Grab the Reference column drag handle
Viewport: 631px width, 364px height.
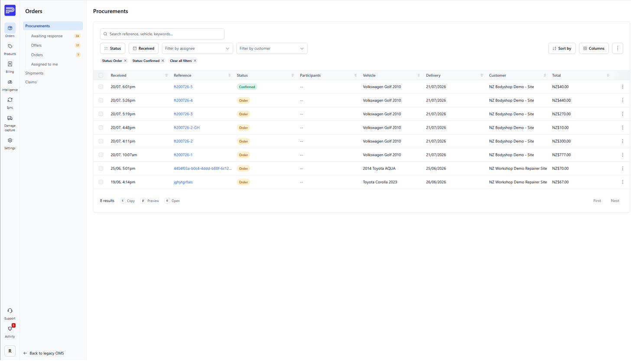(x=230, y=75)
